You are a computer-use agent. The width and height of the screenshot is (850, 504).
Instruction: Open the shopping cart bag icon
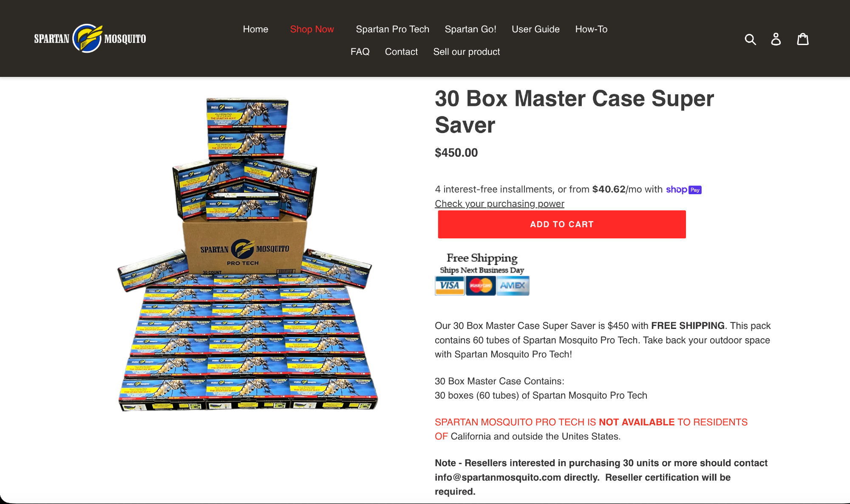803,39
